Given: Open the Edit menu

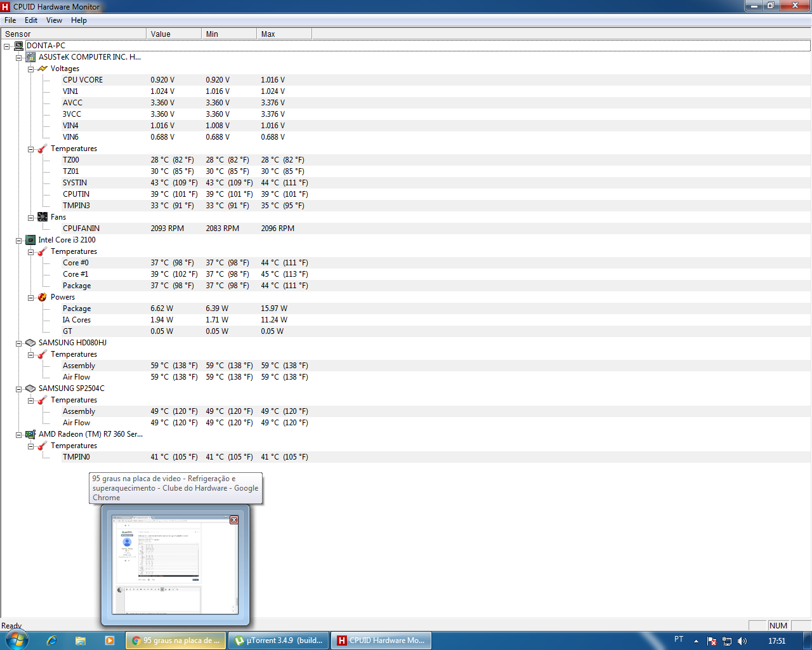Looking at the screenshot, I should pyautogui.click(x=31, y=20).
